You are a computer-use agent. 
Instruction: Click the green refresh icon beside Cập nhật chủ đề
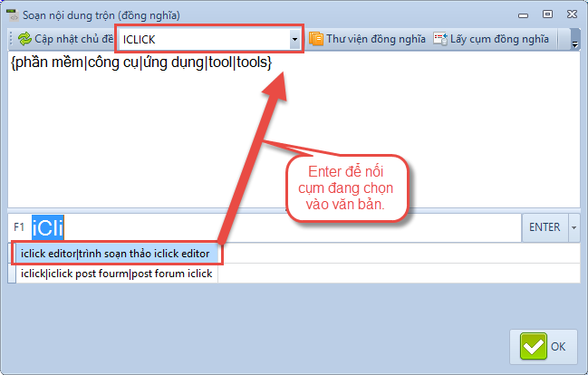pyautogui.click(x=24, y=39)
